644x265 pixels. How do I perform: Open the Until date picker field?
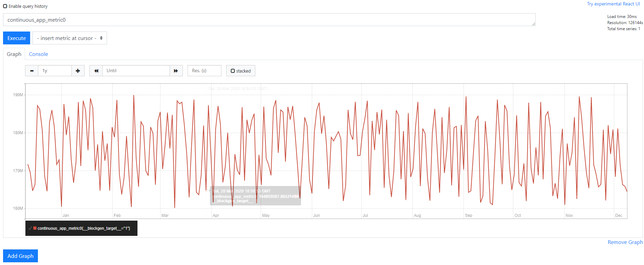136,71
